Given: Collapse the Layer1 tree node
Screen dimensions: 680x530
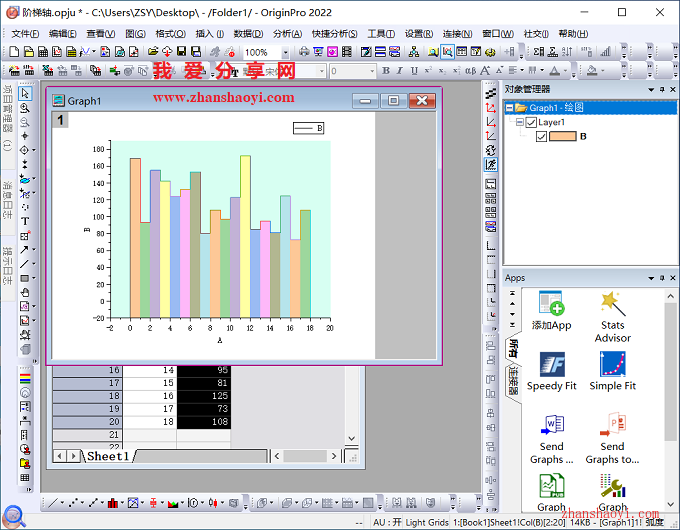Looking at the screenshot, I should pos(520,122).
